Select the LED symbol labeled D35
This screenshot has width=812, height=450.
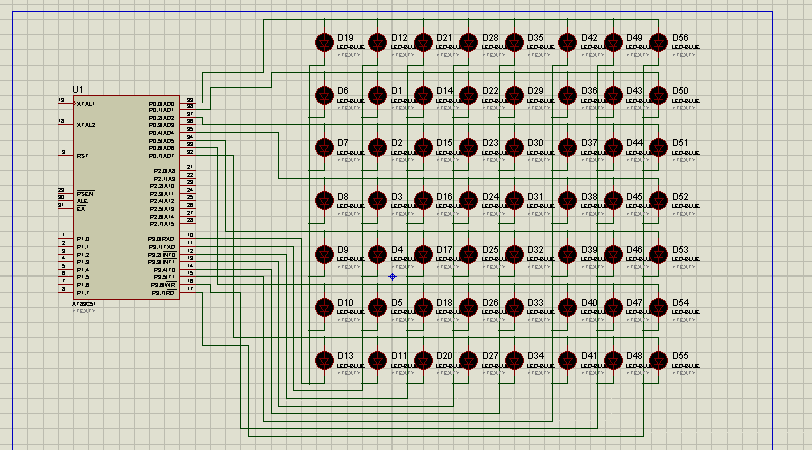(x=514, y=42)
